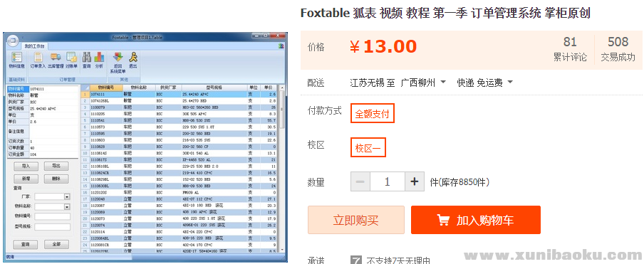Click 订货金额 value 104
The height and width of the screenshot is (264, 644).
tap(53, 154)
